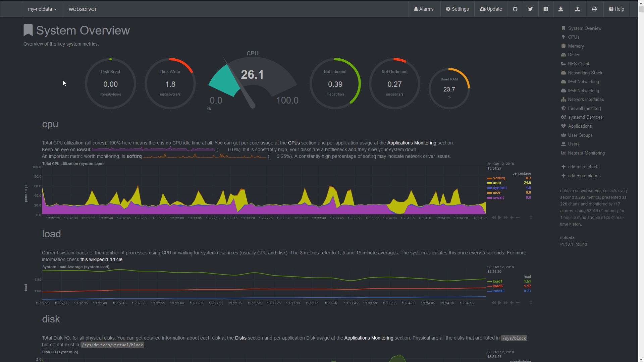Image resolution: width=644 pixels, height=362 pixels.
Task: Click the print dashboard icon
Action: point(594,9)
